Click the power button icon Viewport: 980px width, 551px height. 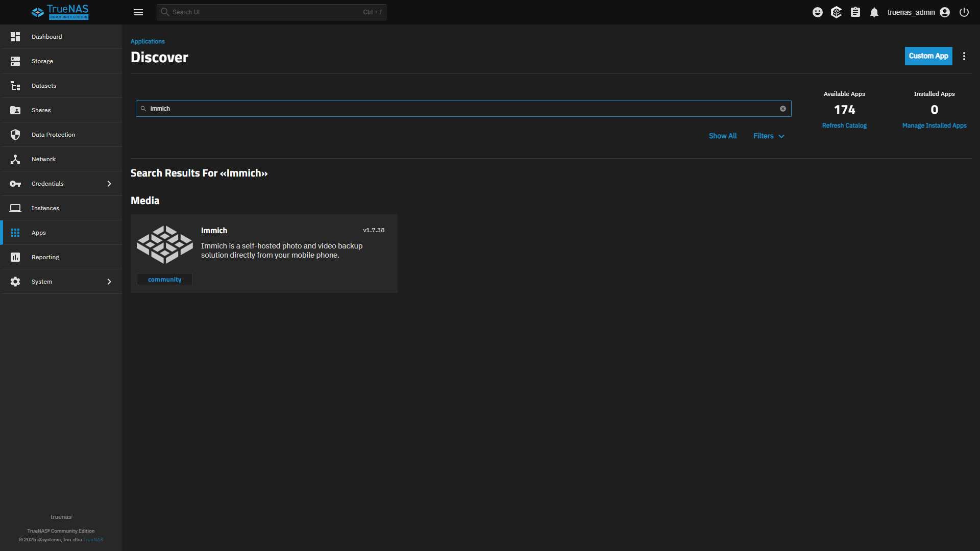[x=964, y=12]
